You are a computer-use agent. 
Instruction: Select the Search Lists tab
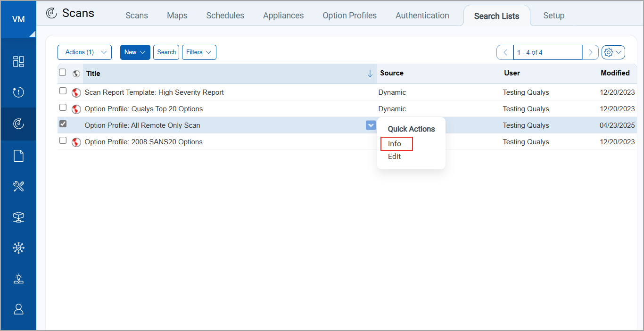click(497, 16)
